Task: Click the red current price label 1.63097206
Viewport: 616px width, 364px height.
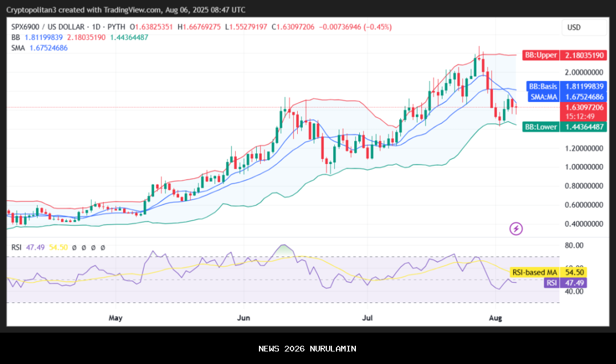Action: (x=584, y=107)
